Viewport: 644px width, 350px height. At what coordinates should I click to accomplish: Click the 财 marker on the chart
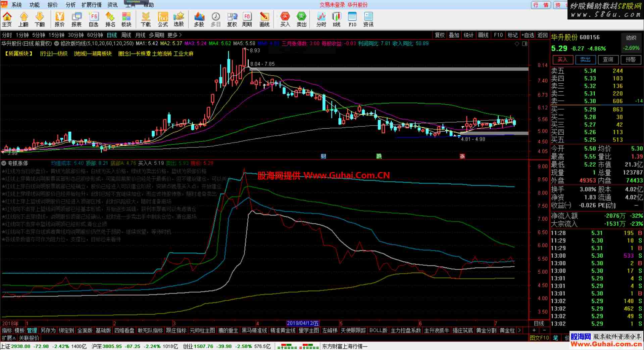323,156
